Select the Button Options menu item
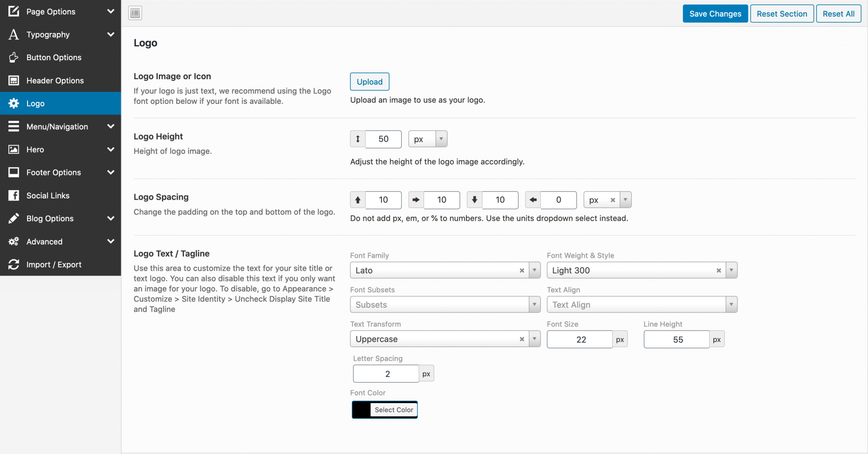 pos(60,57)
